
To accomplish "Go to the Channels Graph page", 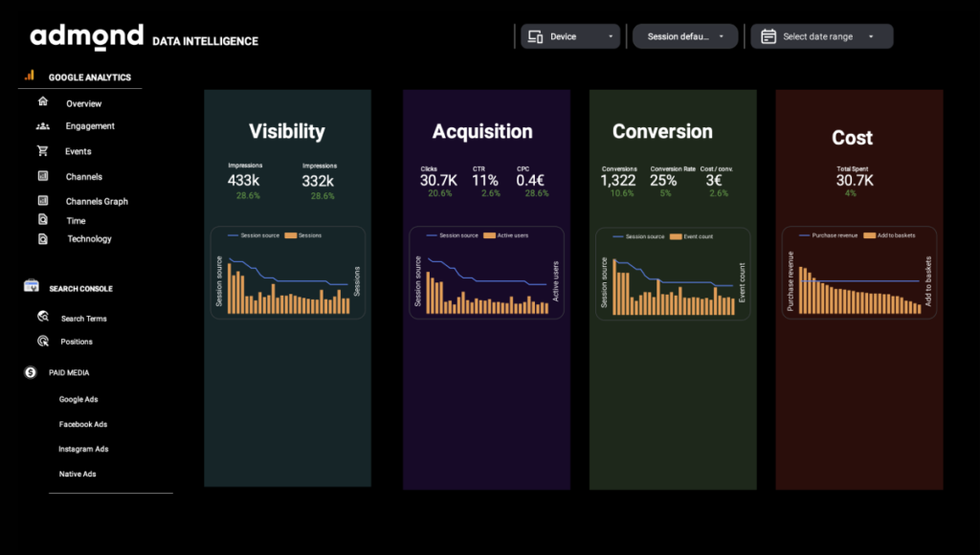I will [x=97, y=202].
